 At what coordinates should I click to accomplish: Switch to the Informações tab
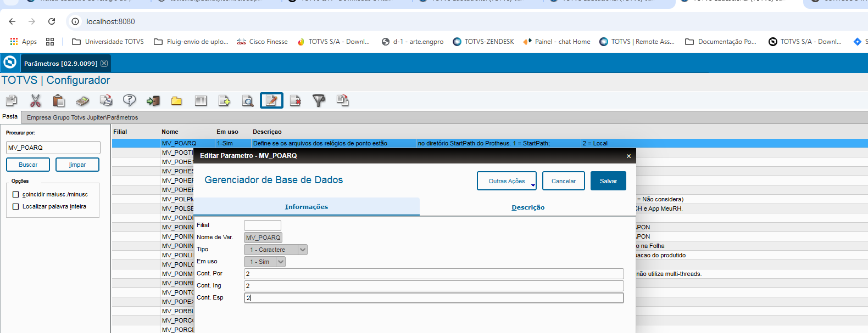[x=307, y=207]
